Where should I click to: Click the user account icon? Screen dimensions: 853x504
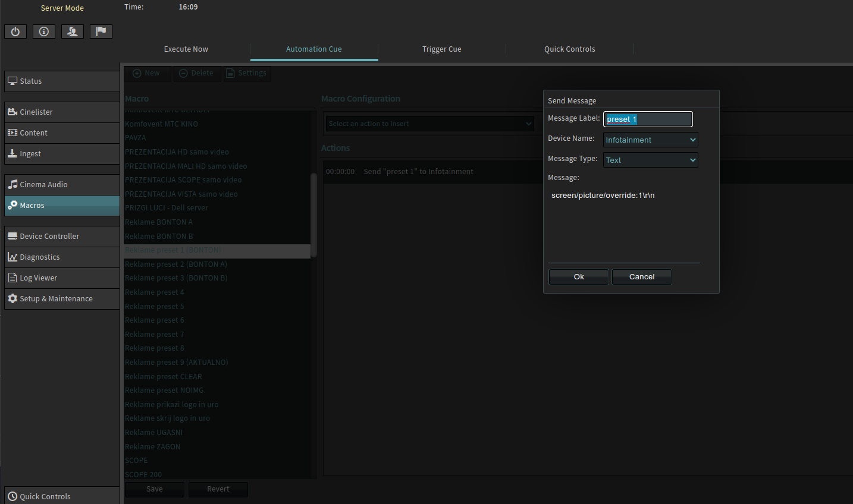[73, 31]
